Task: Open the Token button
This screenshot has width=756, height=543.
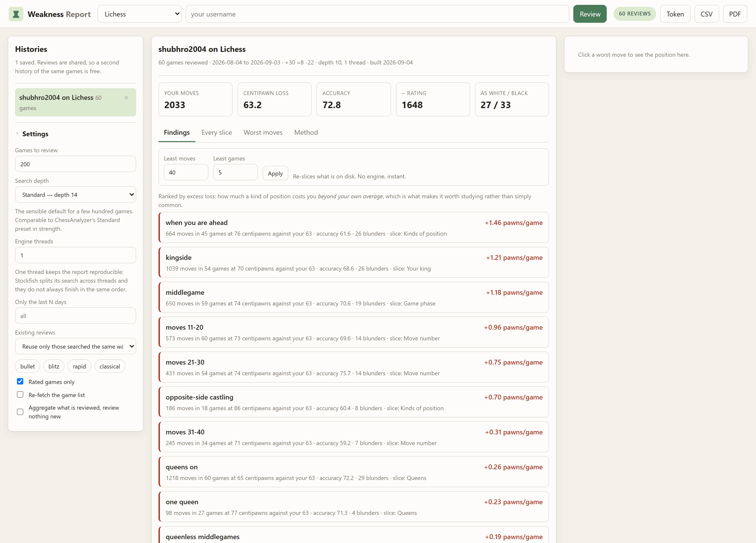Action: click(675, 14)
